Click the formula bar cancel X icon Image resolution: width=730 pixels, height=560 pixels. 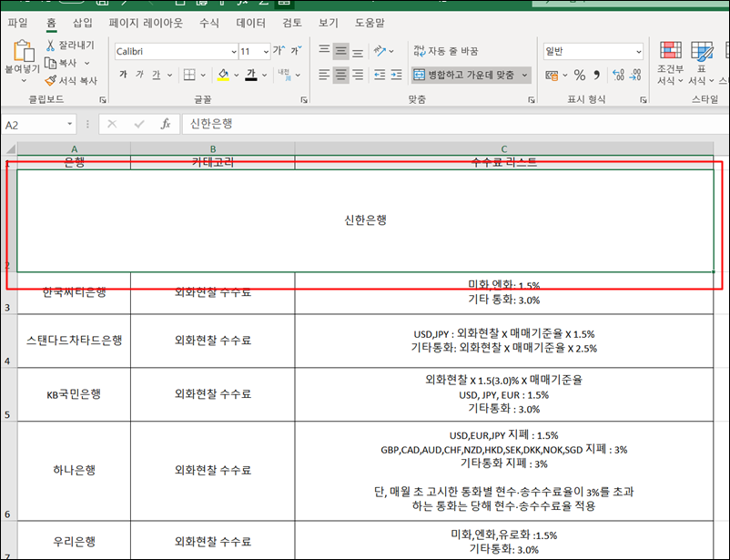click(x=112, y=124)
